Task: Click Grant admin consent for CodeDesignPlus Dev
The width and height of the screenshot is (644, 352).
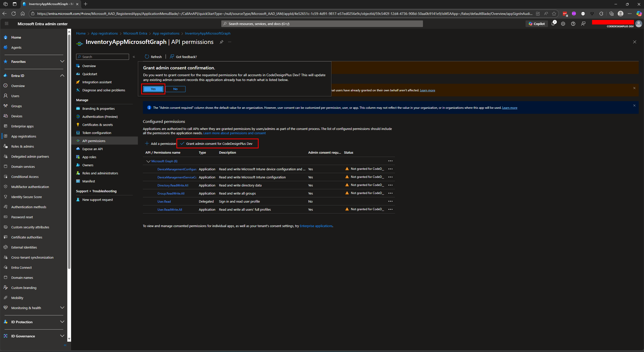Action: pyautogui.click(x=217, y=144)
